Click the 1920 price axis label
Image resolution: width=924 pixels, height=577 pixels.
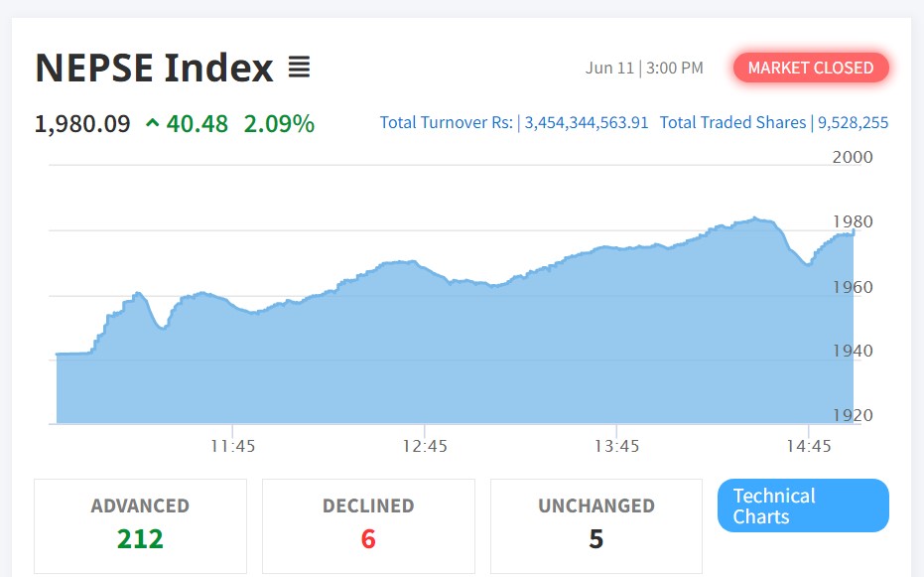click(853, 415)
